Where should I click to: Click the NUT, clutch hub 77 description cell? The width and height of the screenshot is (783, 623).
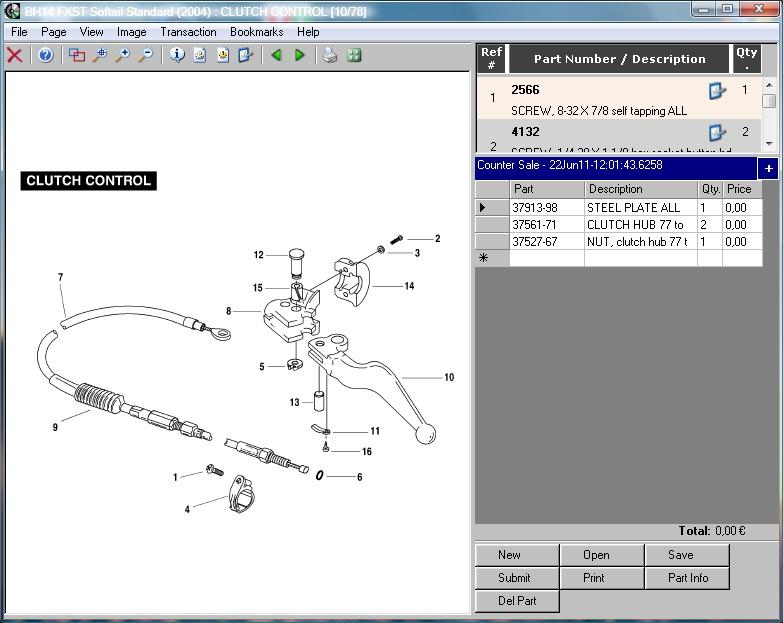tap(641, 242)
